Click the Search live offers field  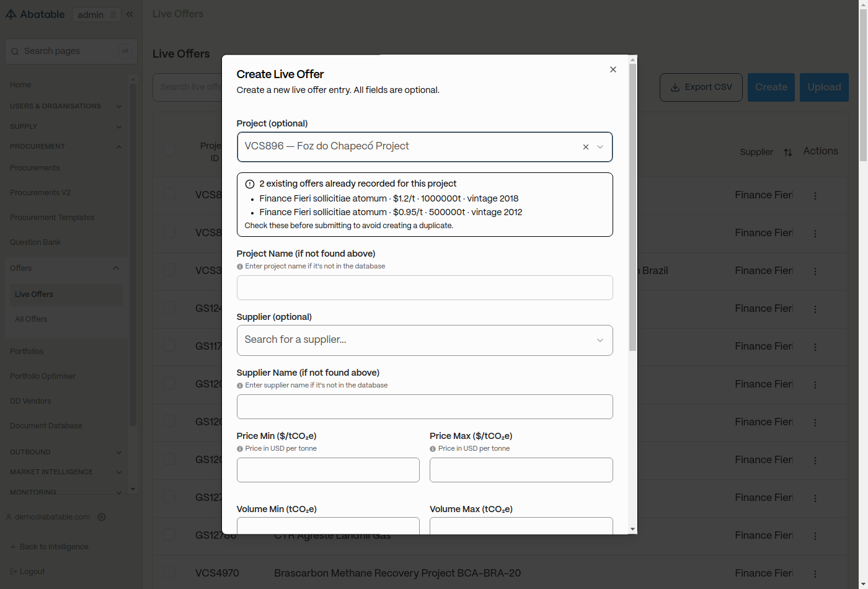click(x=188, y=87)
